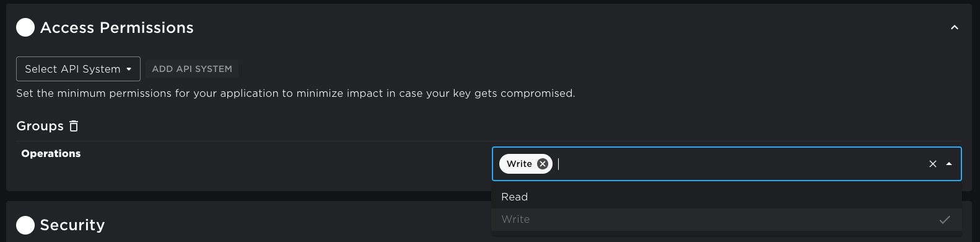Select the Read option from the list
This screenshot has width=980, height=242.
727,197
